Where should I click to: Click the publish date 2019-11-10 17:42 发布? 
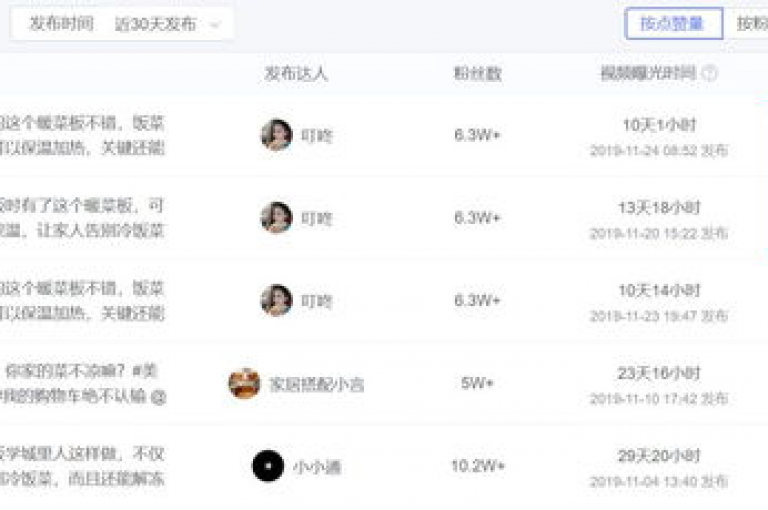659,399
